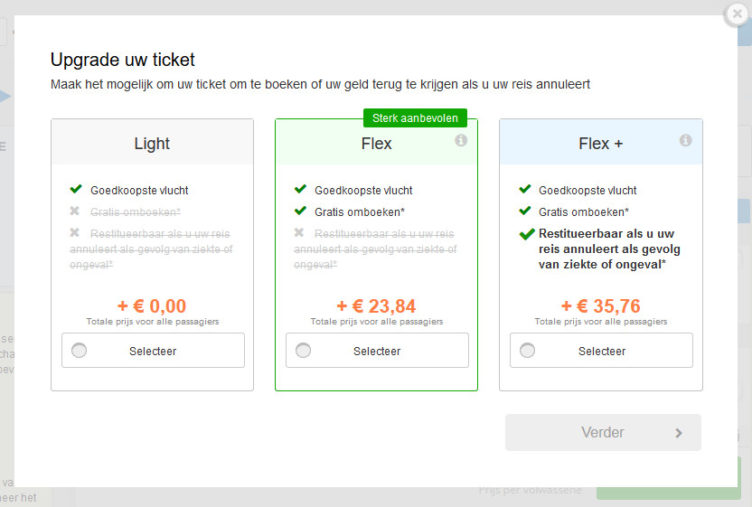Screen dimensions: 752x507
Task: Select the Flex ticket radio button
Action: click(303, 350)
